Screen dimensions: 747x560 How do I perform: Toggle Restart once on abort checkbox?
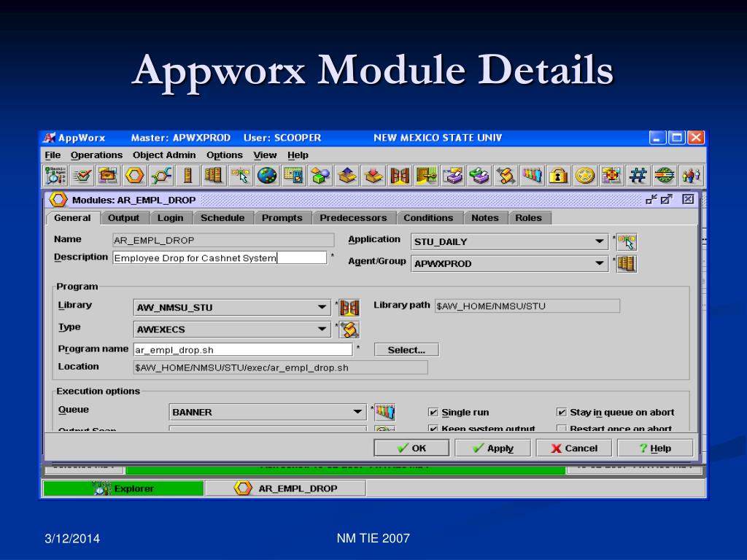pyautogui.click(x=562, y=429)
